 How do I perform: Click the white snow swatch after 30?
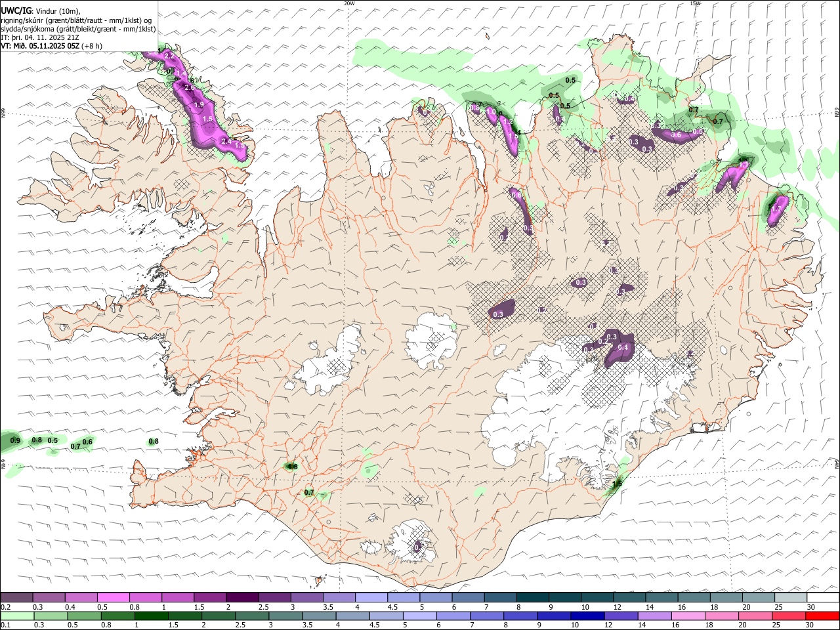click(822, 598)
